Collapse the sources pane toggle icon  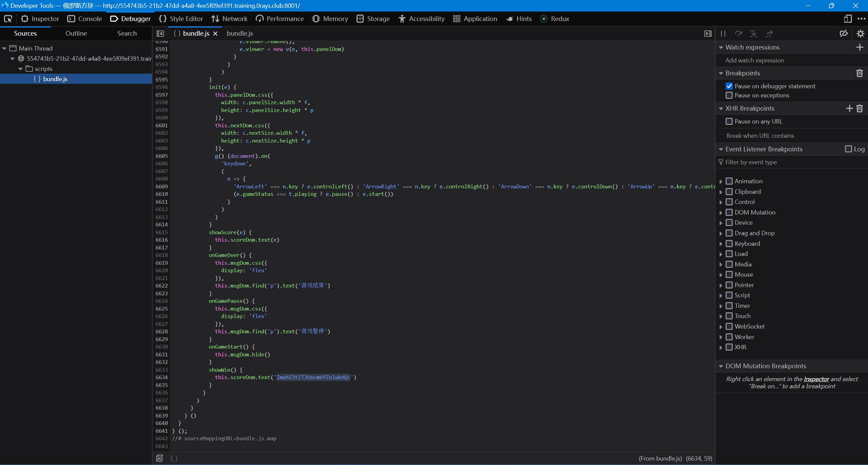pos(160,33)
